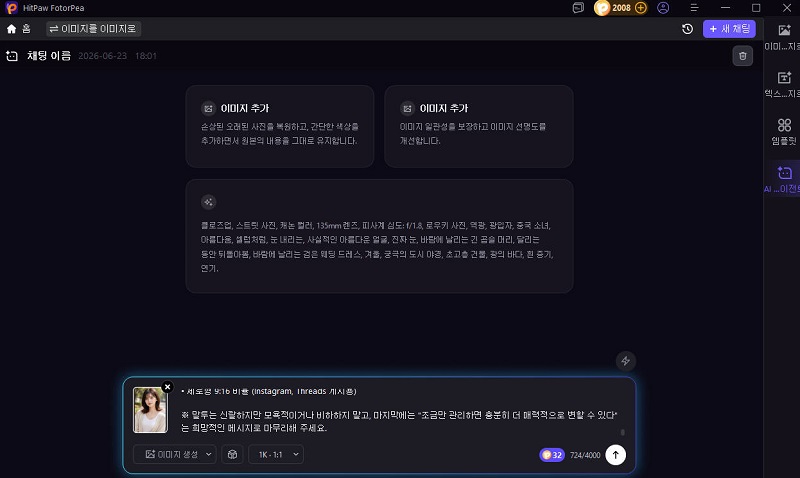Click the chat date 2026-06-23

[103, 56]
